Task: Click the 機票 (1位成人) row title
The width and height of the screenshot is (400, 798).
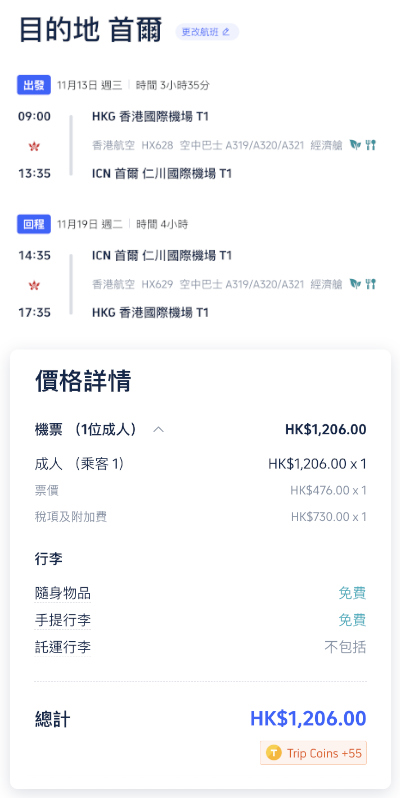Action: (x=86, y=430)
